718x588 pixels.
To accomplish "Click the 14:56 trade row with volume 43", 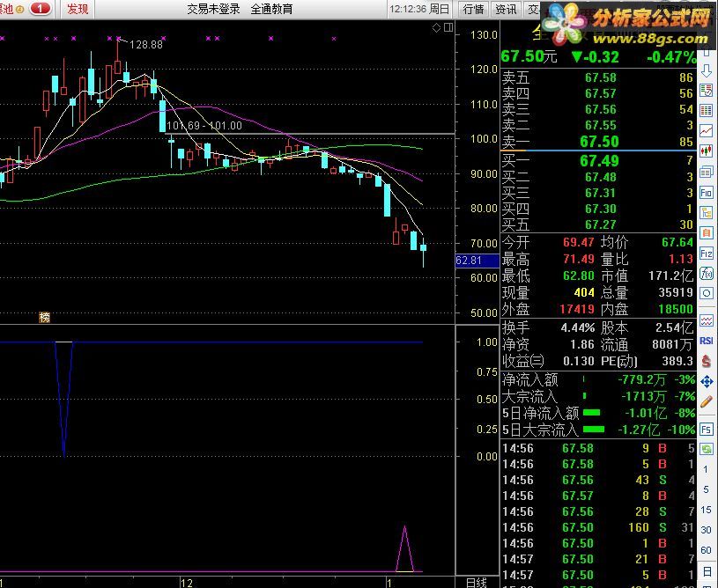I will (598, 480).
